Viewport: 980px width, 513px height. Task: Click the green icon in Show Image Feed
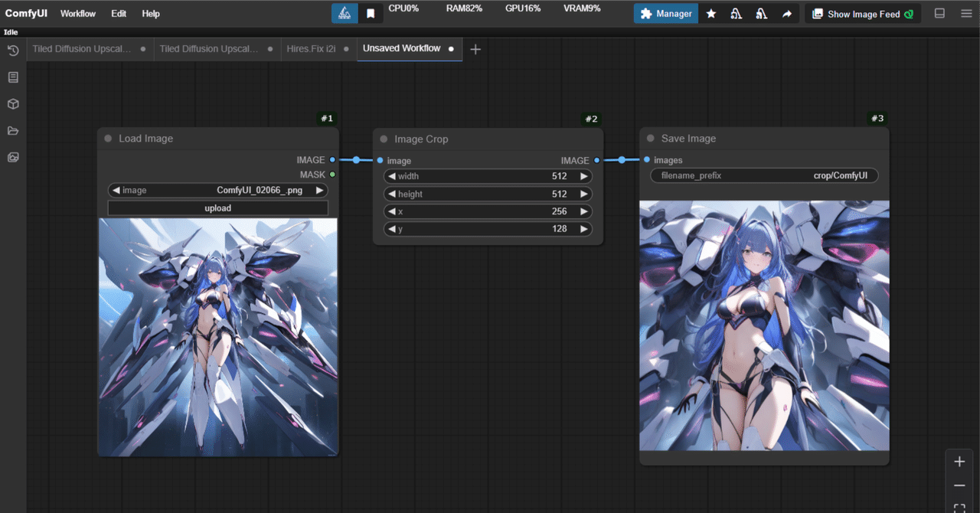pyautogui.click(x=909, y=14)
